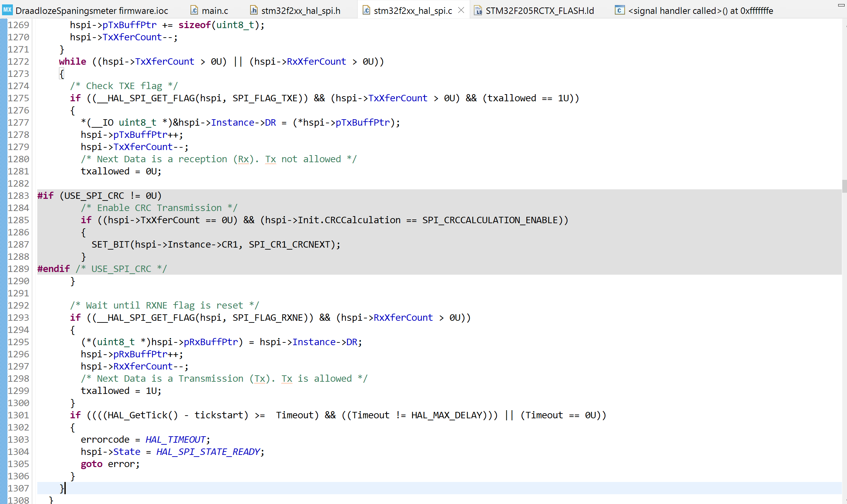Click the icon on the signal handler tab
This screenshot has width=847, height=504.
(x=619, y=10)
